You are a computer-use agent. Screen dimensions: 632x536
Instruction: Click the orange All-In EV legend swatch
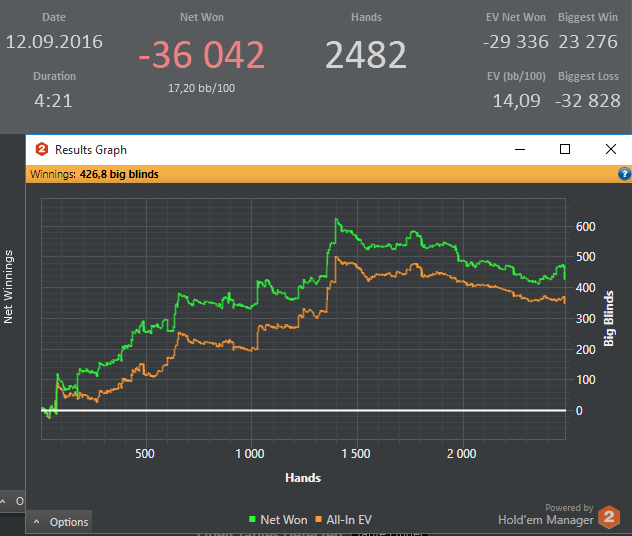coord(318,519)
